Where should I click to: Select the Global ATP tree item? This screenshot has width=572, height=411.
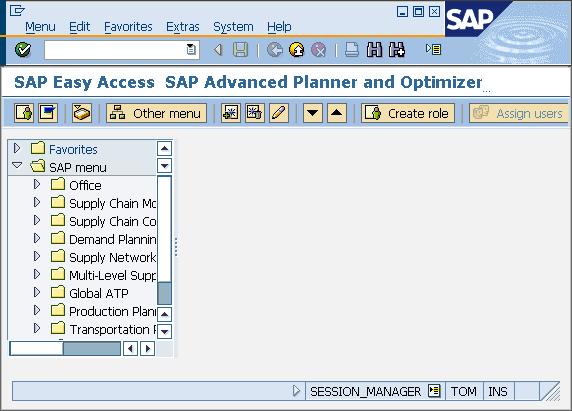click(x=98, y=293)
